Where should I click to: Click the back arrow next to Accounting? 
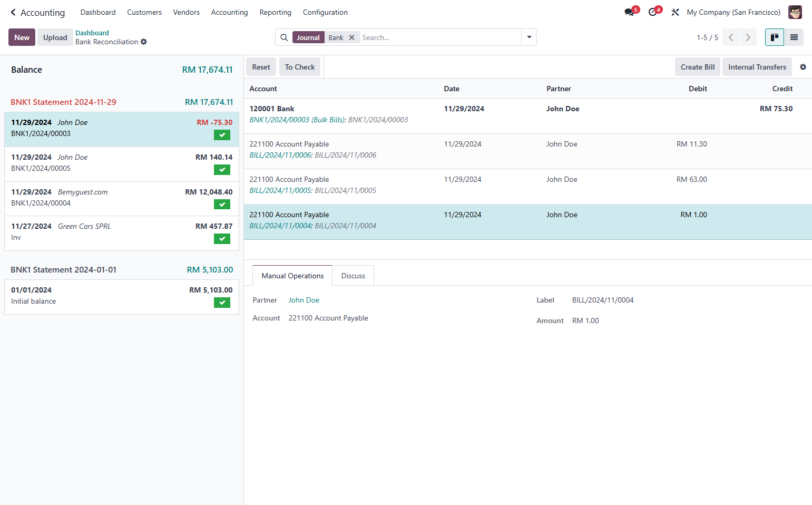[13, 12]
